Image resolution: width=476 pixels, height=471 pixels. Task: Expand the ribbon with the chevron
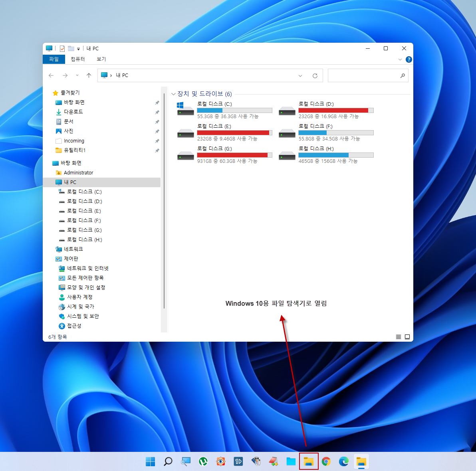pos(400,59)
